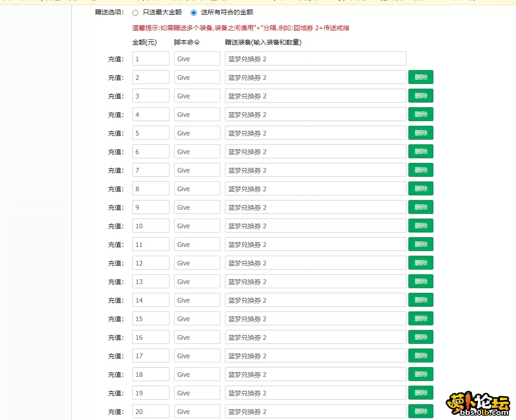Viewport: 516px width, 420px height.
Task: Click the 脚本命令 column header text
Action: [x=187, y=42]
